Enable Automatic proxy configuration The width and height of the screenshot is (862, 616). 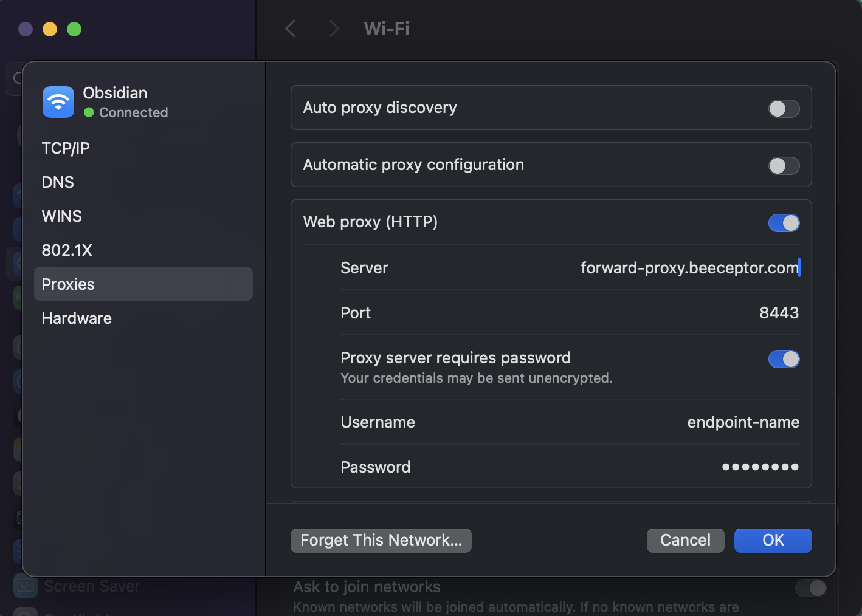784,165
